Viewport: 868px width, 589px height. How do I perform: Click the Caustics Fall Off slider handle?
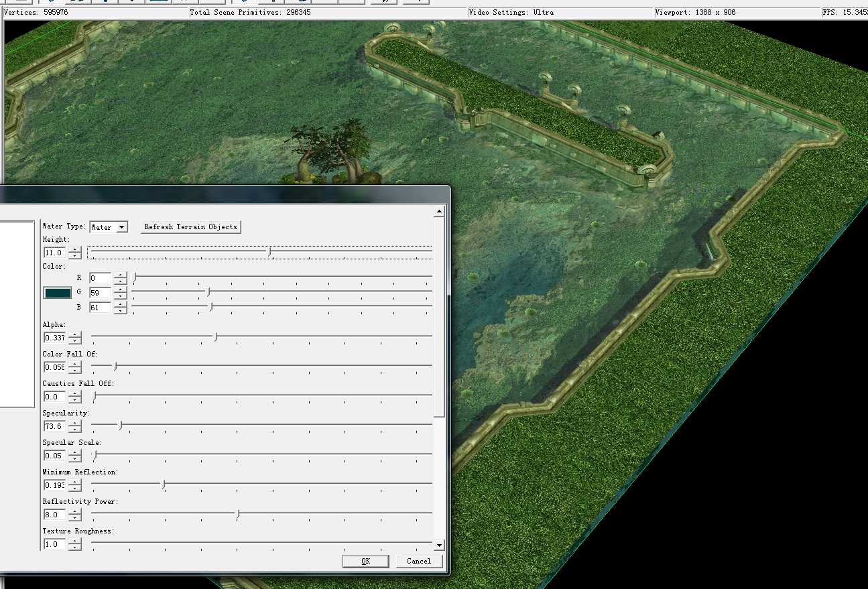(95, 395)
